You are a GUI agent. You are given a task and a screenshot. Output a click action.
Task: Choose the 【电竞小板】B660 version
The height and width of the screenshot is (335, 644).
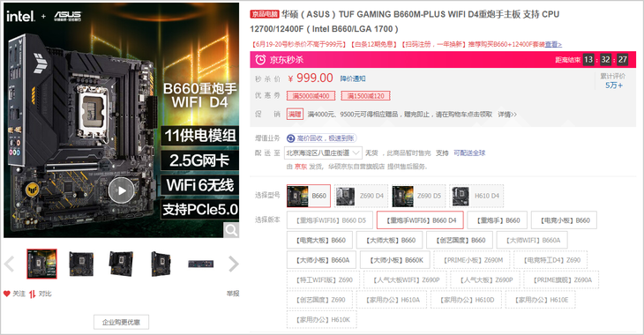(564, 220)
